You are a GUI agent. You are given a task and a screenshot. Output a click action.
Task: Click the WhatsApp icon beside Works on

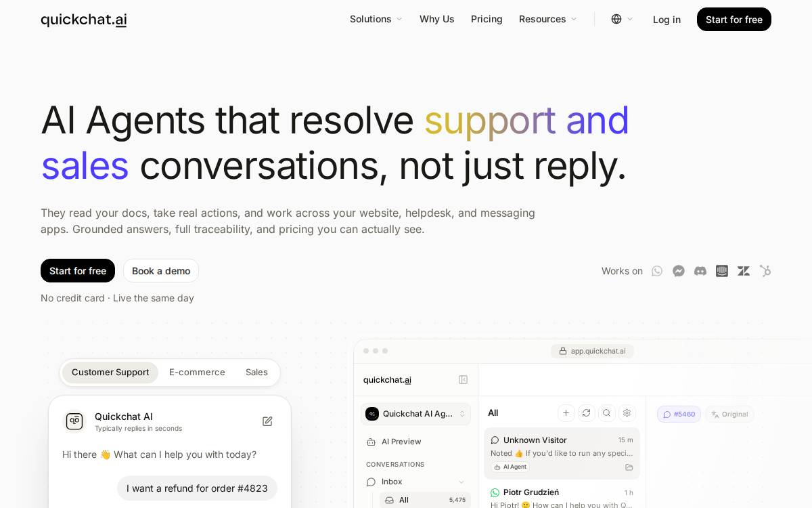657,271
